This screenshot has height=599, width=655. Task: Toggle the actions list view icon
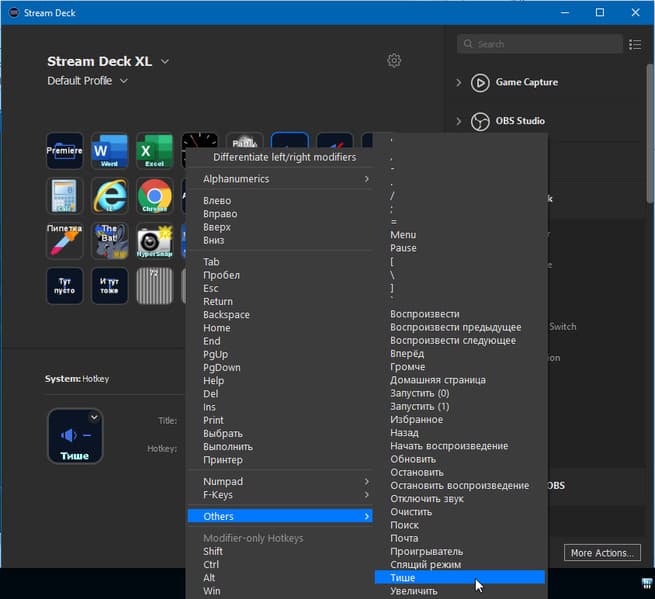634,44
